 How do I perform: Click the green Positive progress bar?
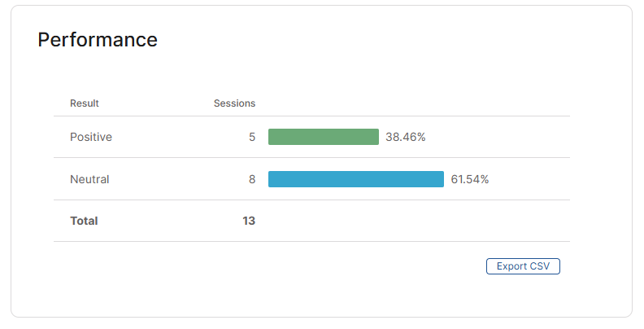324,137
